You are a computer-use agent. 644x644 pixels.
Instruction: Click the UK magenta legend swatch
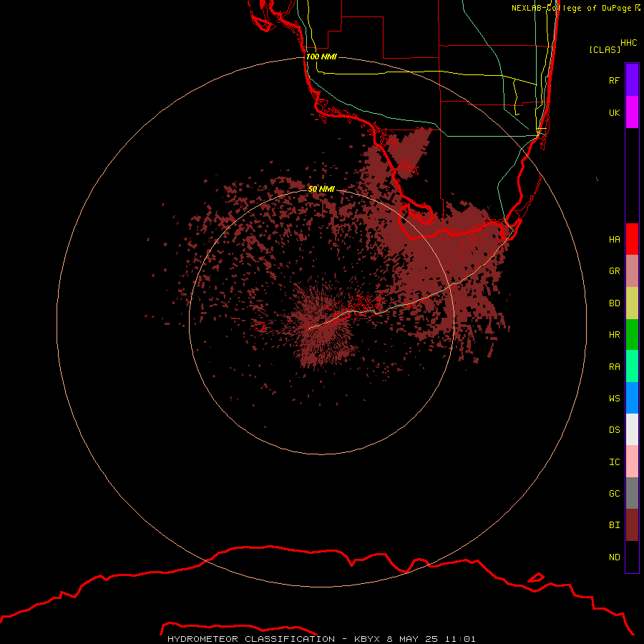coord(632,112)
